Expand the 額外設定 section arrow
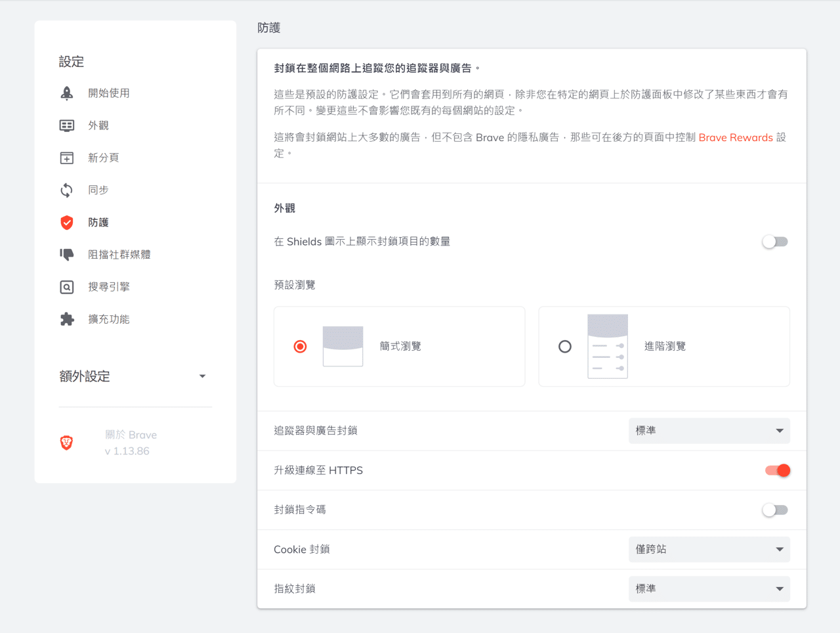Viewport: 840px width, 633px height. pos(202,376)
